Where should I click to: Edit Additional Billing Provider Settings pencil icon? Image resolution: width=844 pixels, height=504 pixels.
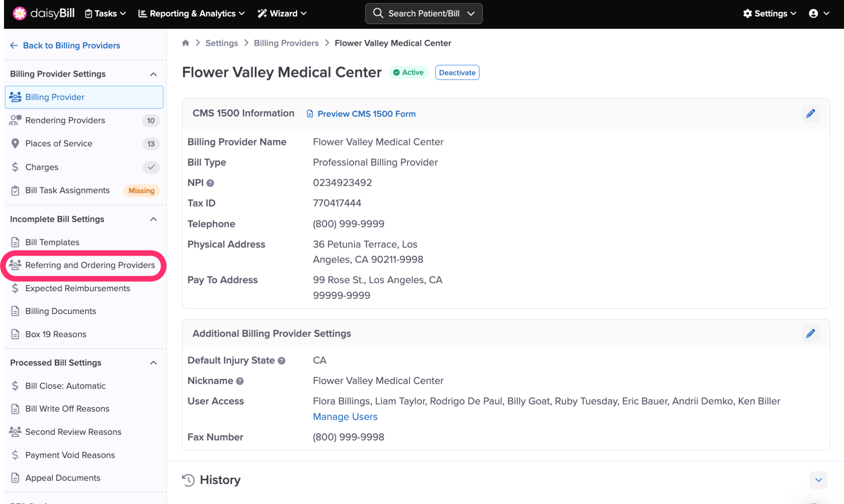810,333
